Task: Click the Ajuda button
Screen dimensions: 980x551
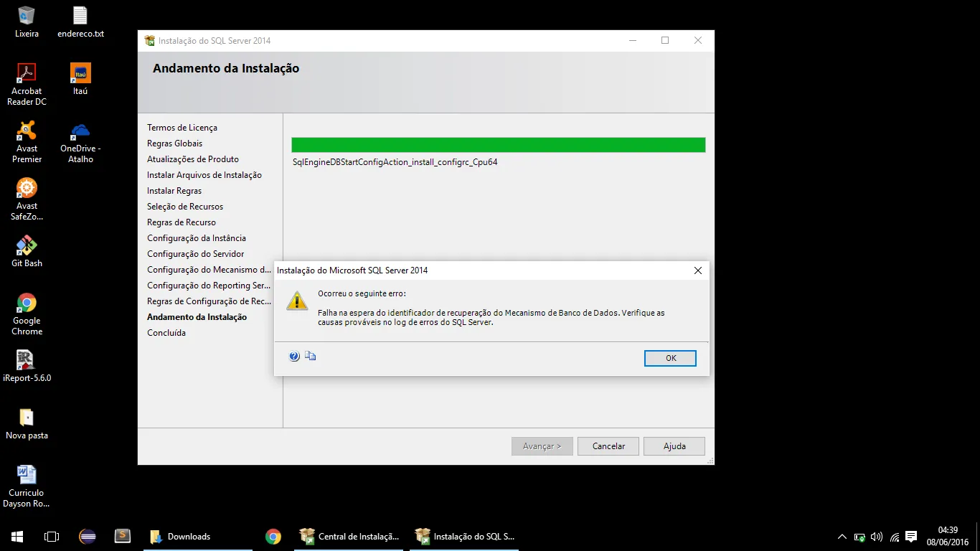Action: [x=674, y=446]
